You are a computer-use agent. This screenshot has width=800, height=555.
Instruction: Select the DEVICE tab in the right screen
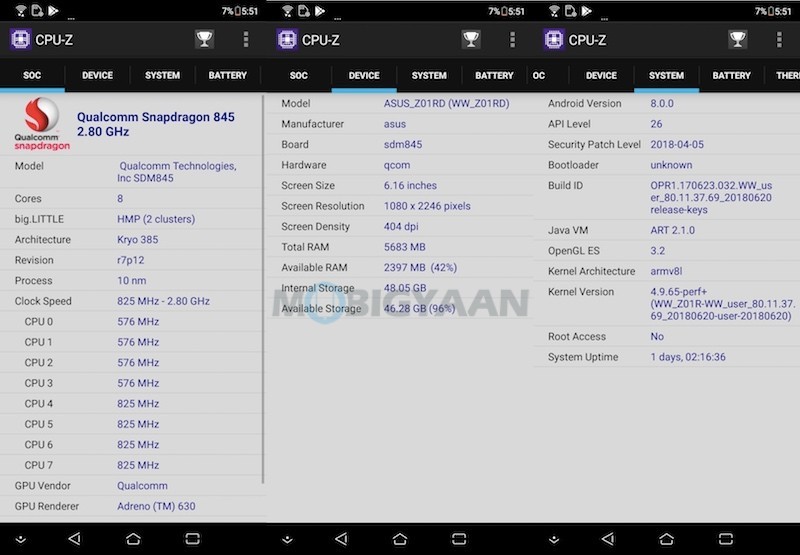tap(602, 75)
